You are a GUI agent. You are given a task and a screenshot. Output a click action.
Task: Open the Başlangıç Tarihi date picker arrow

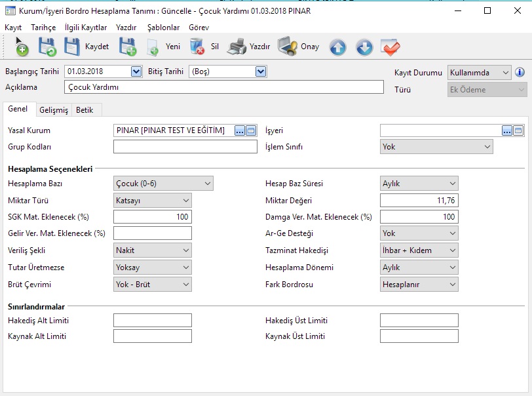(x=136, y=71)
